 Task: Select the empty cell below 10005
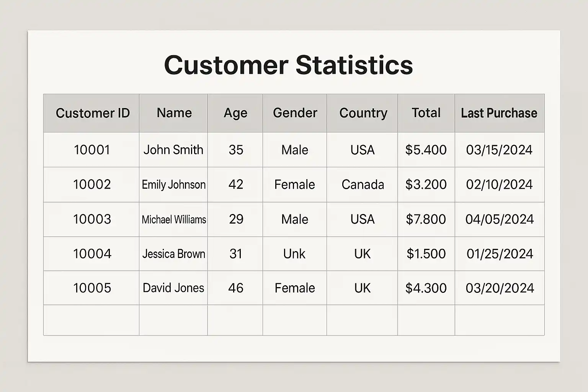(91, 320)
